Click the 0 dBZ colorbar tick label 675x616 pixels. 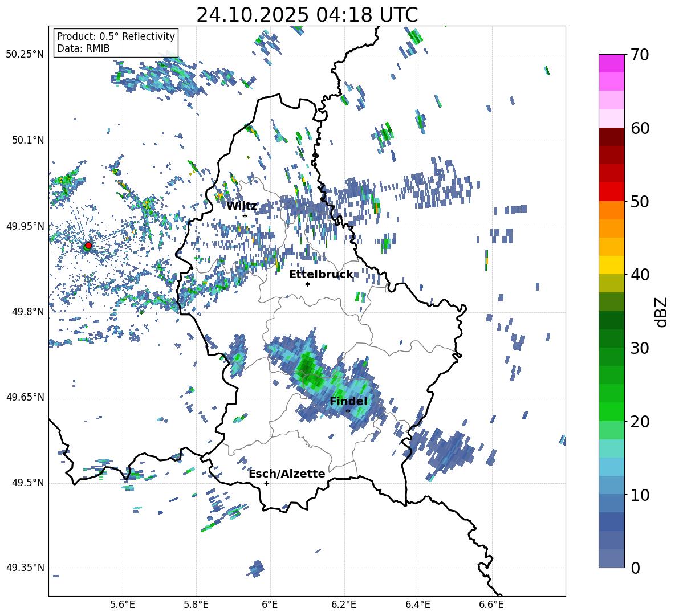[x=635, y=568]
